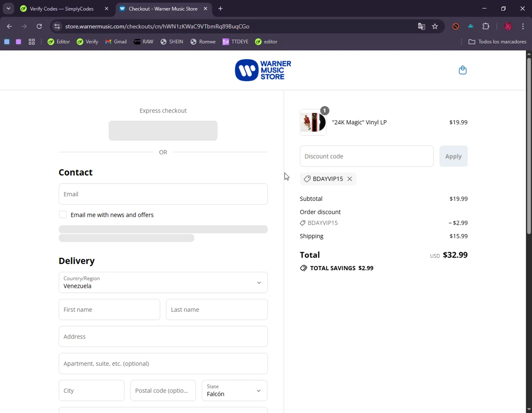Focus the First name field
Screen dimensions: 532x413
point(109,309)
